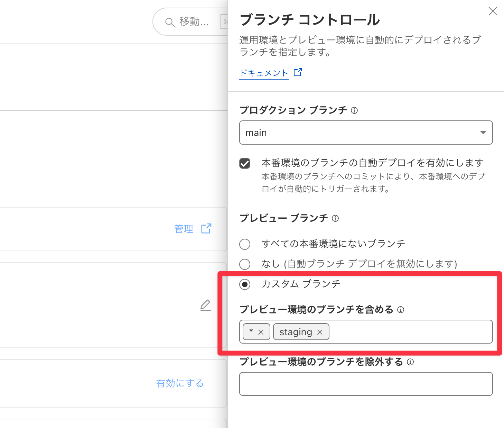Click info icon next to プロダクション ブランチ
Screen dimensions: 504x428
tap(354, 110)
